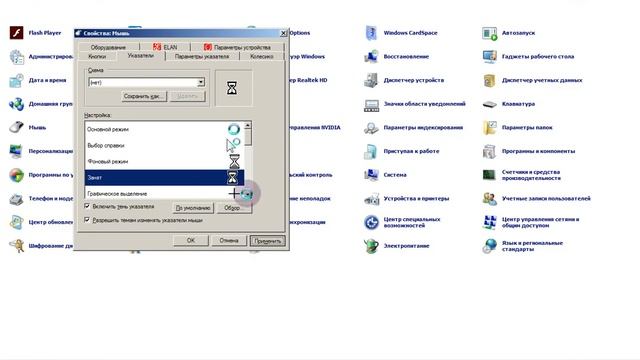Image resolution: width=640 pixels, height=360 pixels.
Task: Open the Flash Player control panel icon
Action: tap(16, 33)
